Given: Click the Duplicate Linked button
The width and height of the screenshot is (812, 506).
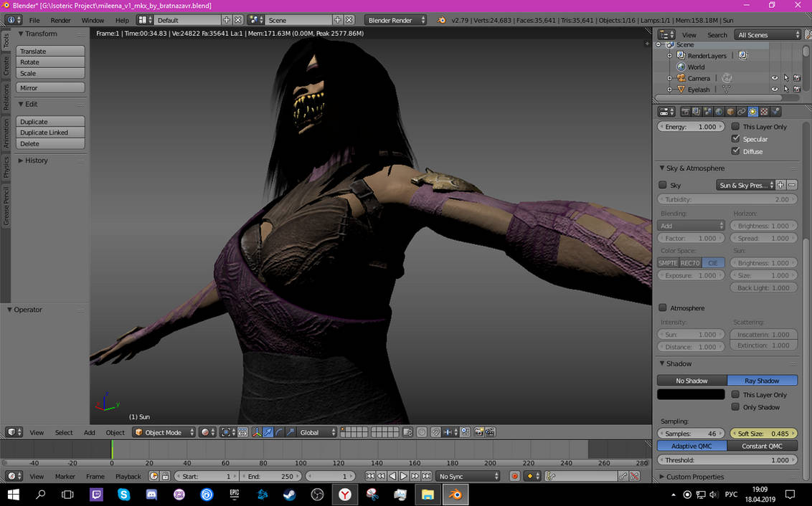Looking at the screenshot, I should pyautogui.click(x=50, y=133).
